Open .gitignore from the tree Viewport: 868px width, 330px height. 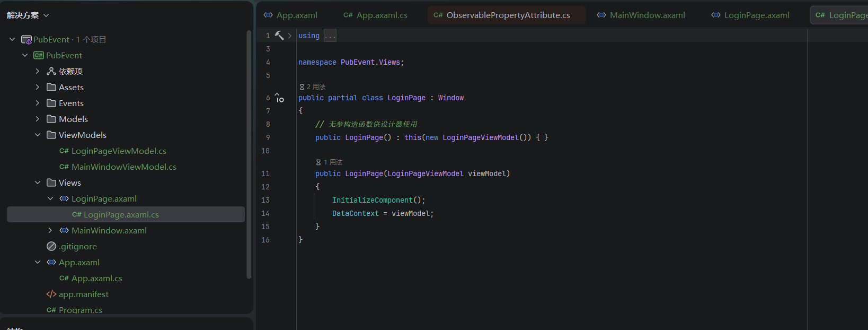[78, 246]
